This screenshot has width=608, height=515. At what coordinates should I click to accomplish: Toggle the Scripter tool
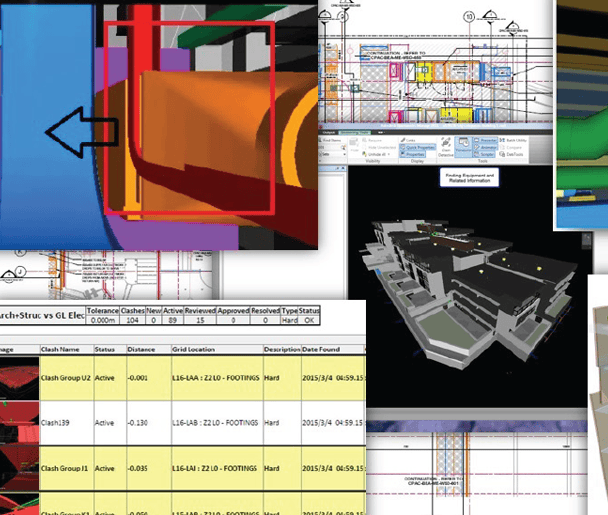[484, 154]
